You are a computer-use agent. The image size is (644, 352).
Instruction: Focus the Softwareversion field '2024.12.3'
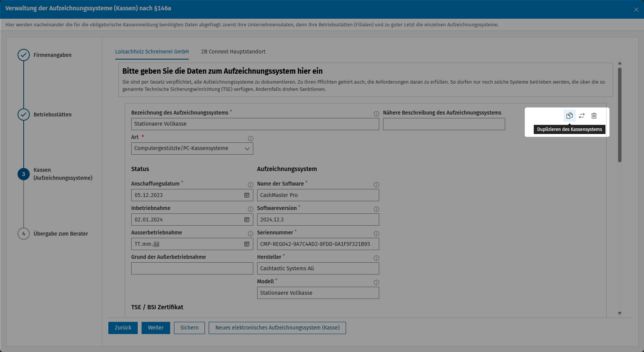(318, 220)
